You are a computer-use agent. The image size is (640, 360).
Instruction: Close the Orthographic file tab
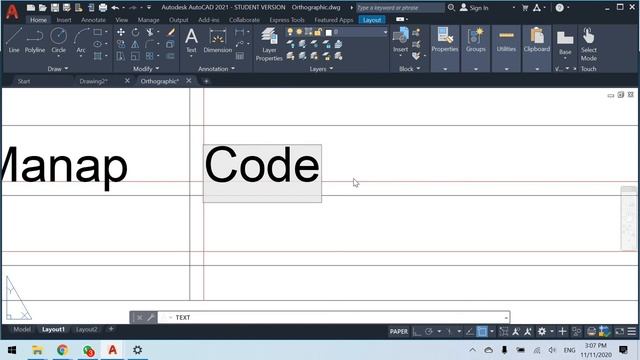[189, 81]
